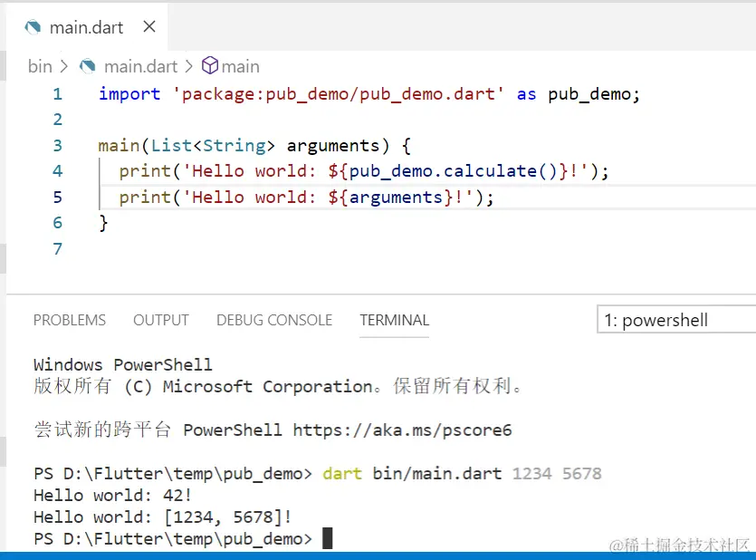Switch to the PROBLEMS panel tab
Image resolution: width=756 pixels, height=560 pixels.
70,320
